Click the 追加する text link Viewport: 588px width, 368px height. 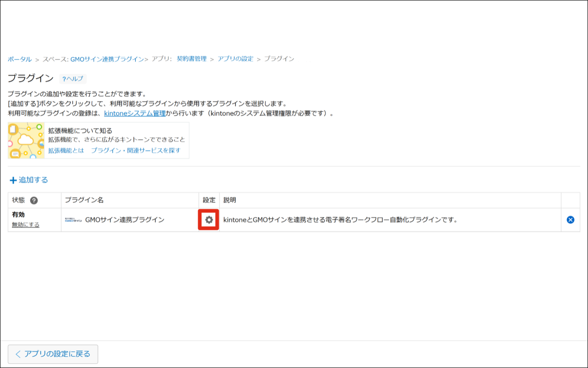pos(33,180)
